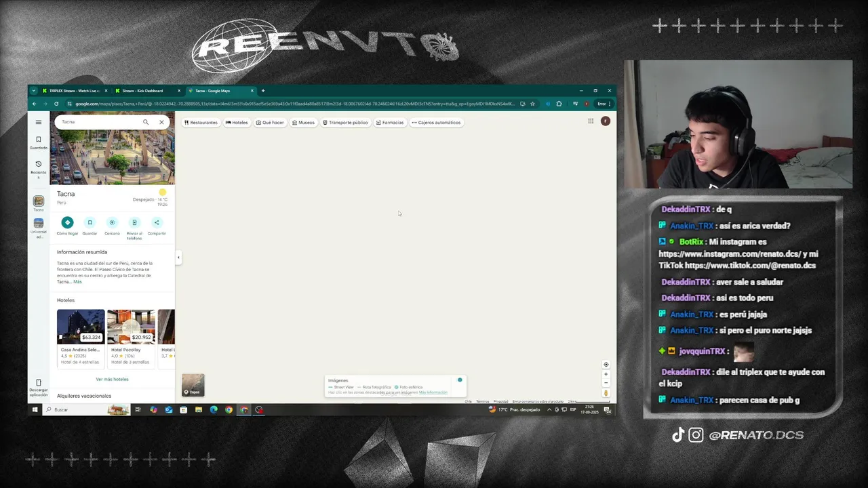Reload the page with the refresh icon

point(56,104)
